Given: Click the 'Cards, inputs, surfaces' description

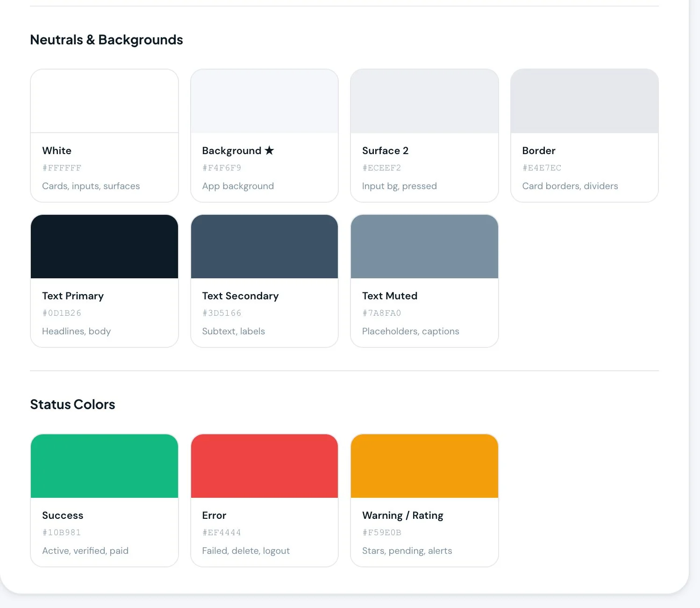Looking at the screenshot, I should 91,186.
